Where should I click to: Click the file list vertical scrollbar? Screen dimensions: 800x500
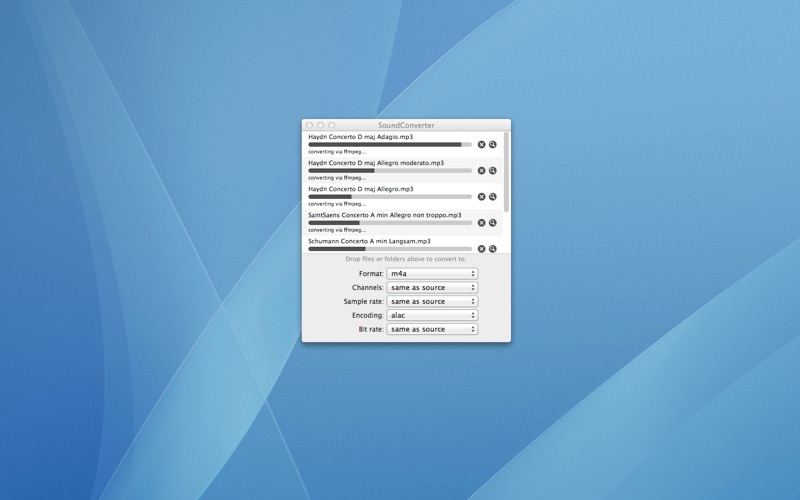point(506,172)
